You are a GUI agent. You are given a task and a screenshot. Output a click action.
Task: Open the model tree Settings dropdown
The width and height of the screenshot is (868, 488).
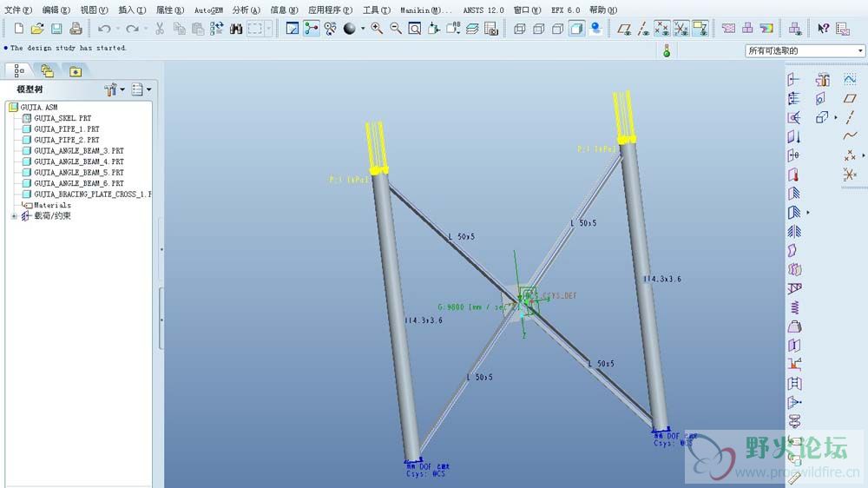pos(141,89)
